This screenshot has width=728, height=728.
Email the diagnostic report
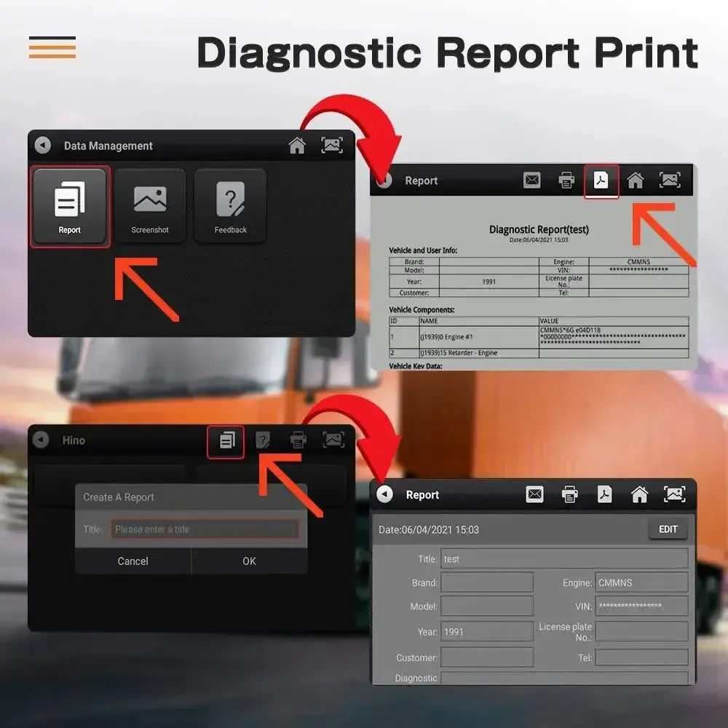(x=532, y=181)
